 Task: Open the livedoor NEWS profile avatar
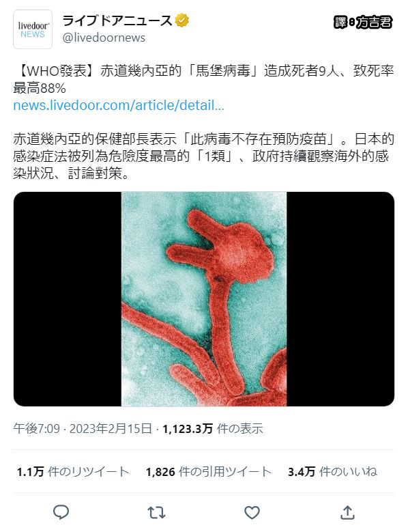33,29
